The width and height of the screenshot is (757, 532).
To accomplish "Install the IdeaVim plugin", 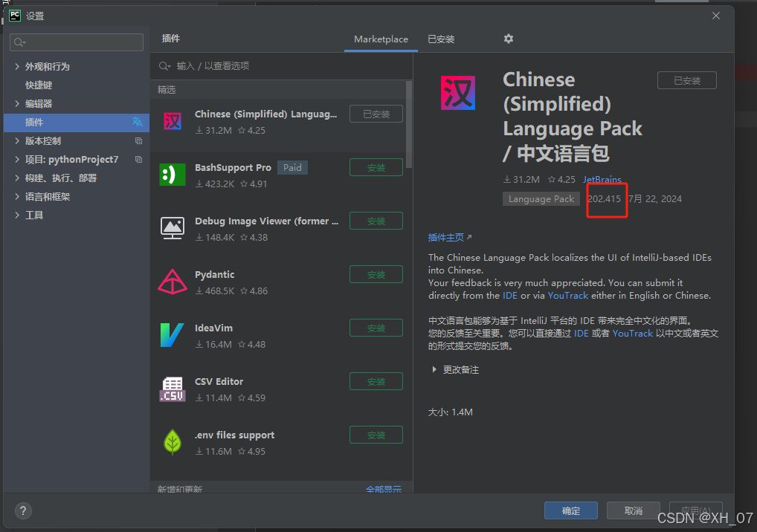I will pos(376,328).
